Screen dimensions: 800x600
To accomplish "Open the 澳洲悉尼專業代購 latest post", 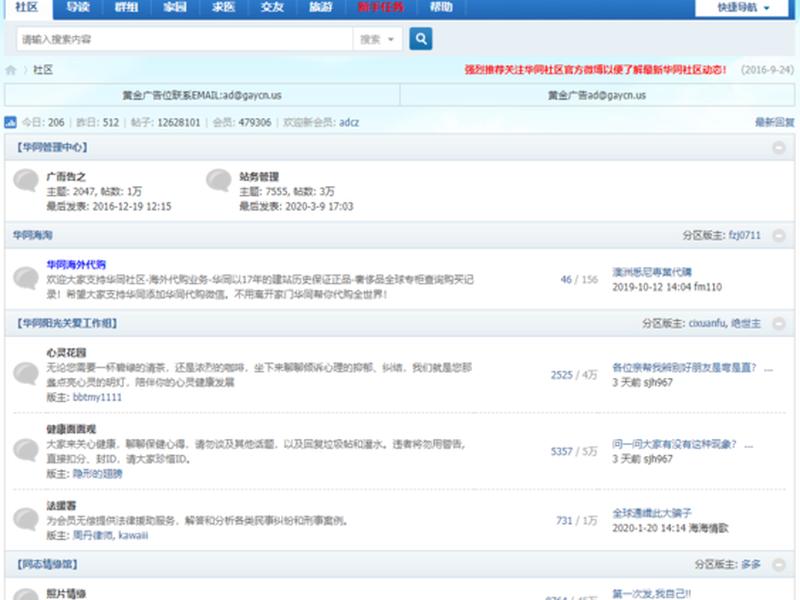I will click(652, 272).
